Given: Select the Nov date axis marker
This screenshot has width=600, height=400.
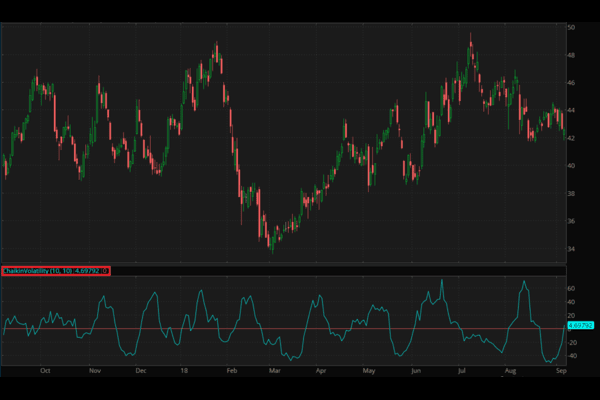Looking at the screenshot, I should coord(94,369).
